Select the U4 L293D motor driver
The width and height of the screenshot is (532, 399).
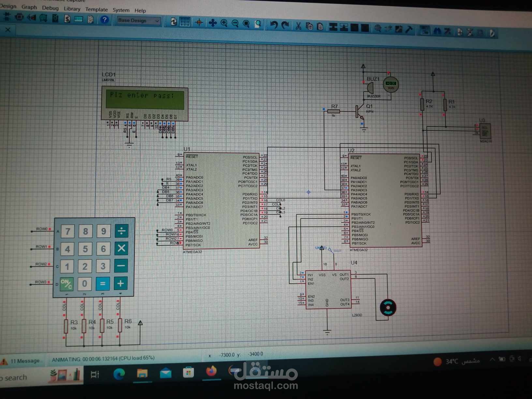[328, 289]
